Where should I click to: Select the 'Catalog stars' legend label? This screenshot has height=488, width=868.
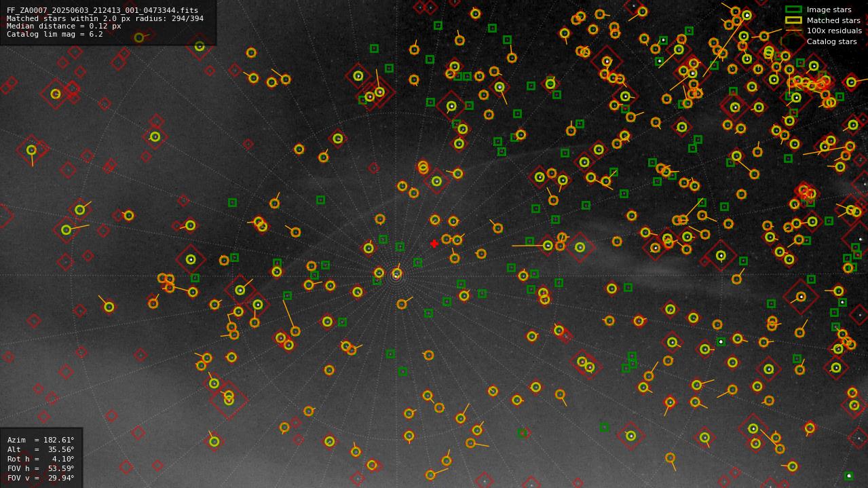[831, 41]
